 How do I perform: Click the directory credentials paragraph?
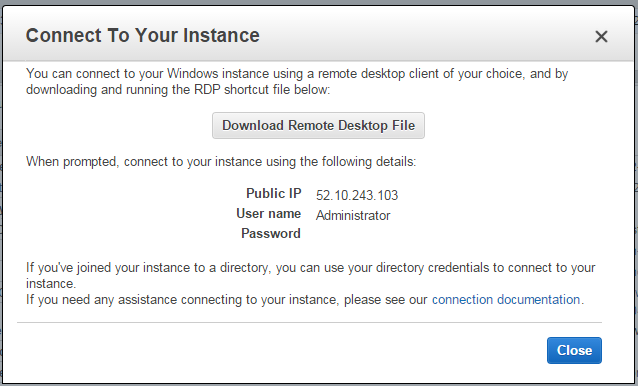pos(310,275)
